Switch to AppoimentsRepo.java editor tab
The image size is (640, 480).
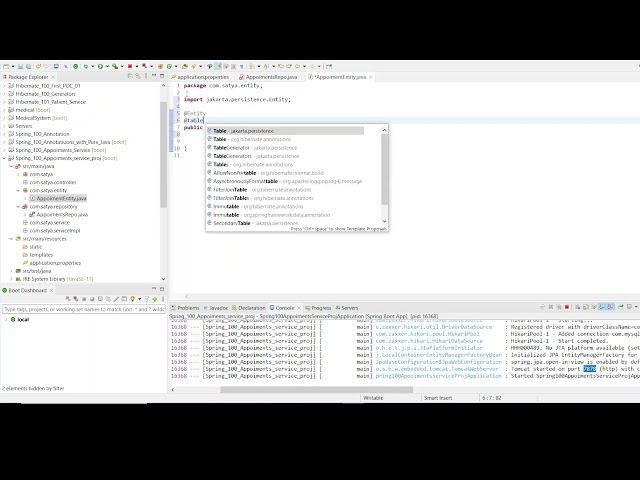pos(268,77)
